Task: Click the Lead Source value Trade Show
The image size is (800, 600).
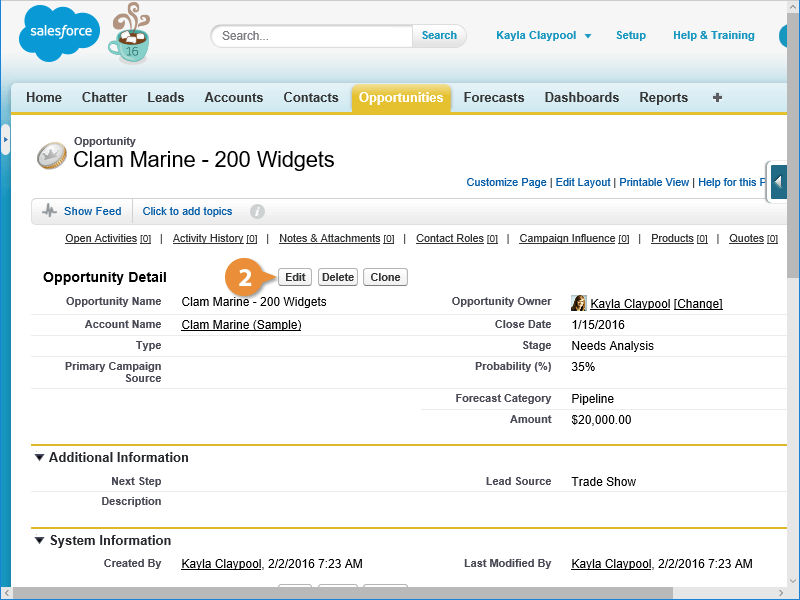Action: 604,482
